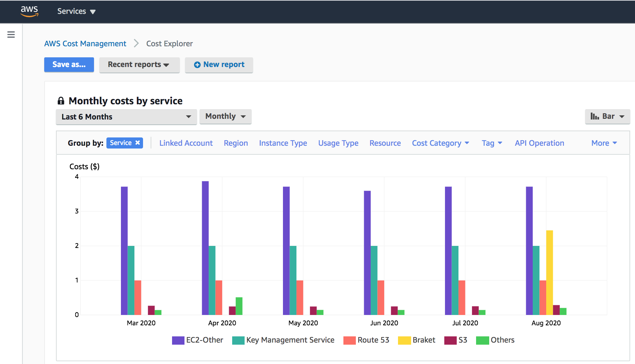Click the Save as button
The height and width of the screenshot is (364, 635).
pos(69,65)
